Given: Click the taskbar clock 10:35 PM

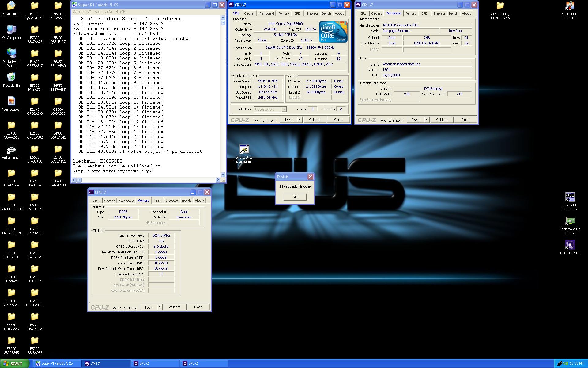Looking at the screenshot, I should click(x=577, y=363).
